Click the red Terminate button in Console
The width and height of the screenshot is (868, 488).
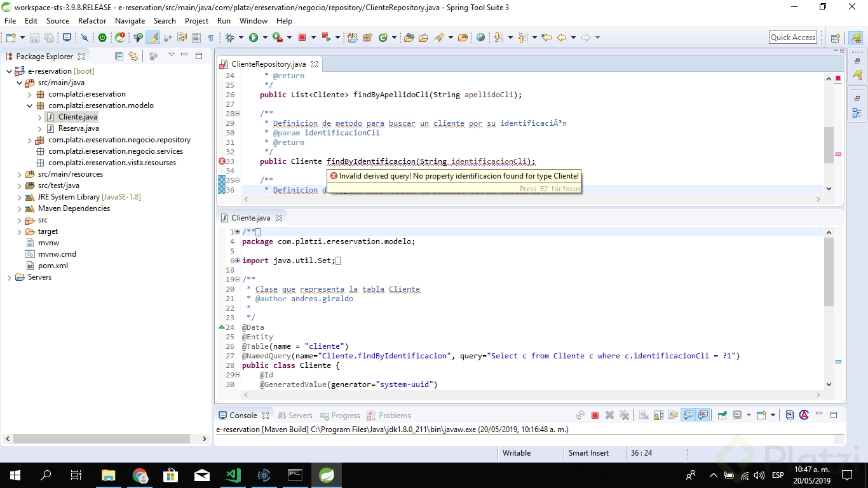[595, 416]
